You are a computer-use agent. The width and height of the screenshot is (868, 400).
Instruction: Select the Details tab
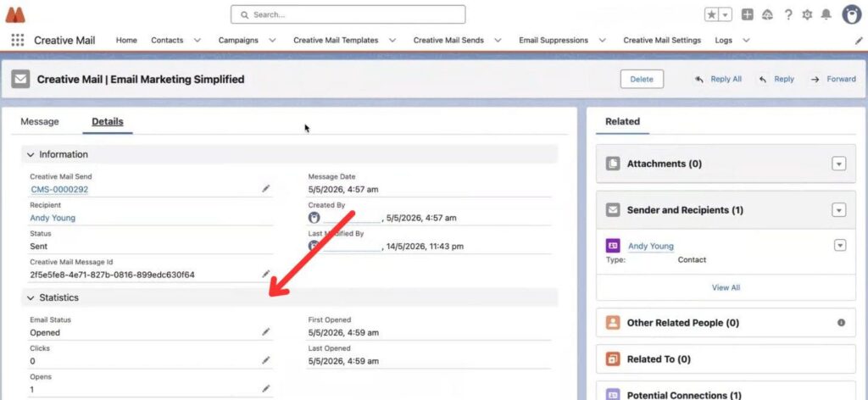[108, 122]
